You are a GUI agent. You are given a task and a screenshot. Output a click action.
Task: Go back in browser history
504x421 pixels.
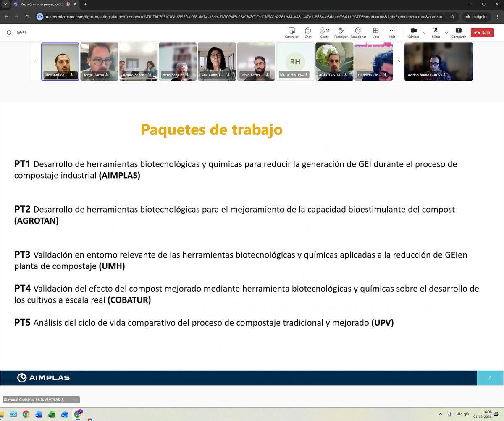tap(6, 17)
